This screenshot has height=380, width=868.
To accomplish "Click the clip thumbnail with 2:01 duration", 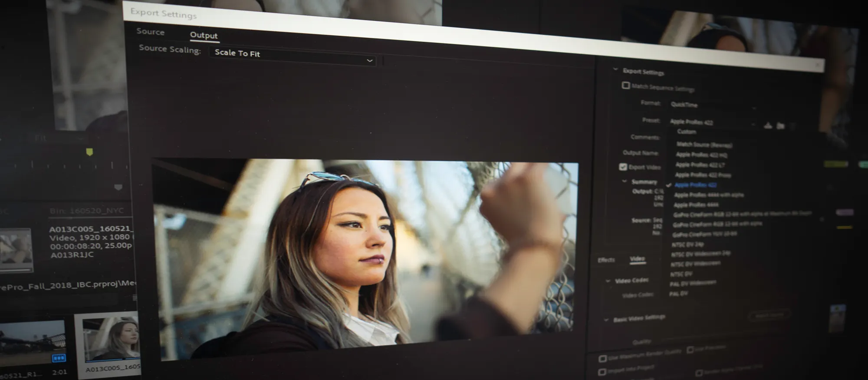I will (x=33, y=343).
